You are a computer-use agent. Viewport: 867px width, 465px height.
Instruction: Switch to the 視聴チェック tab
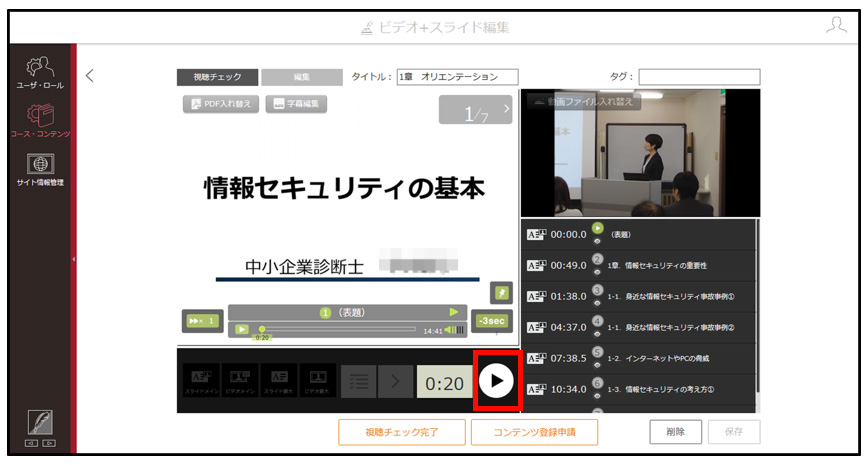217,77
